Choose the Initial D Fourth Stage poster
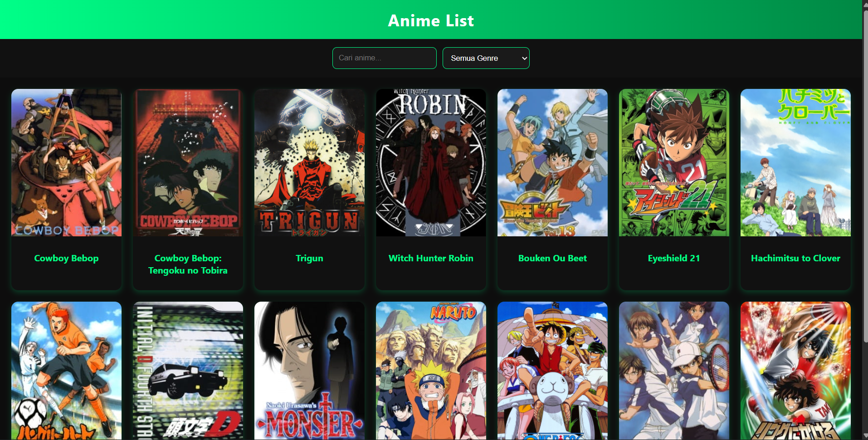 coord(188,371)
